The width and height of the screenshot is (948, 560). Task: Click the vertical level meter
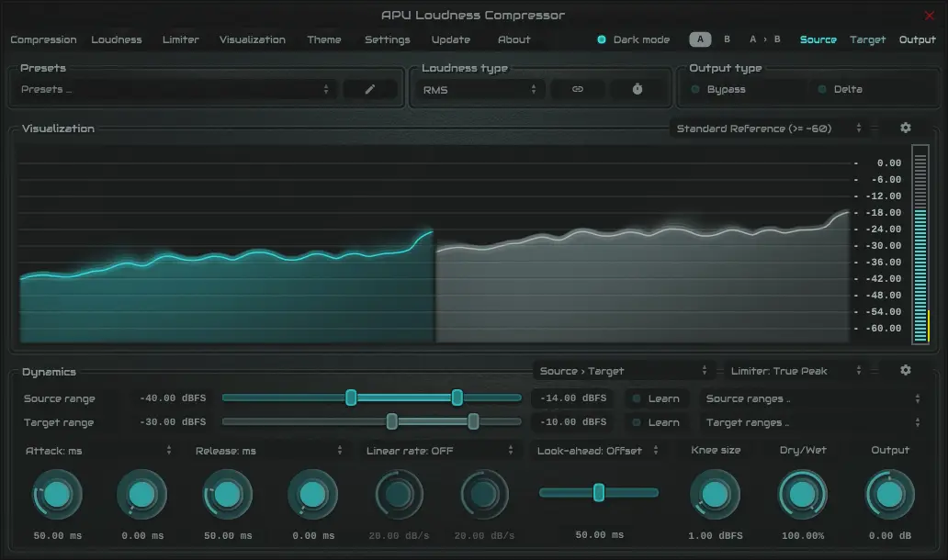[920, 245]
